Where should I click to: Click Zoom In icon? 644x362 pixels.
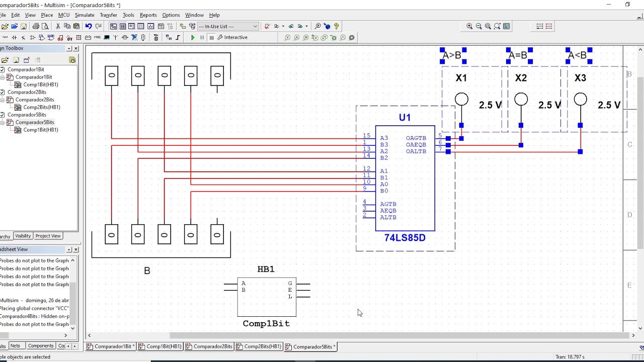[x=469, y=26]
